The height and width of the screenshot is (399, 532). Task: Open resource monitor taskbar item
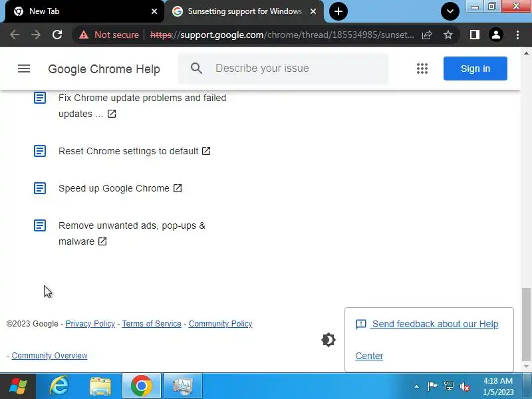tap(183, 386)
